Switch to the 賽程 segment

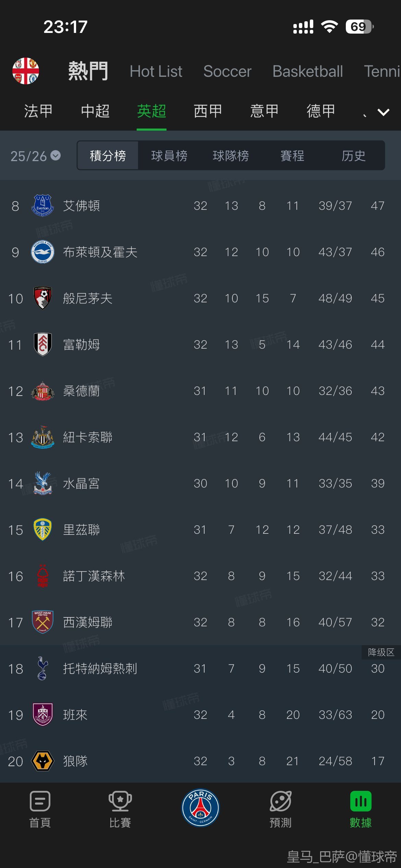click(292, 156)
